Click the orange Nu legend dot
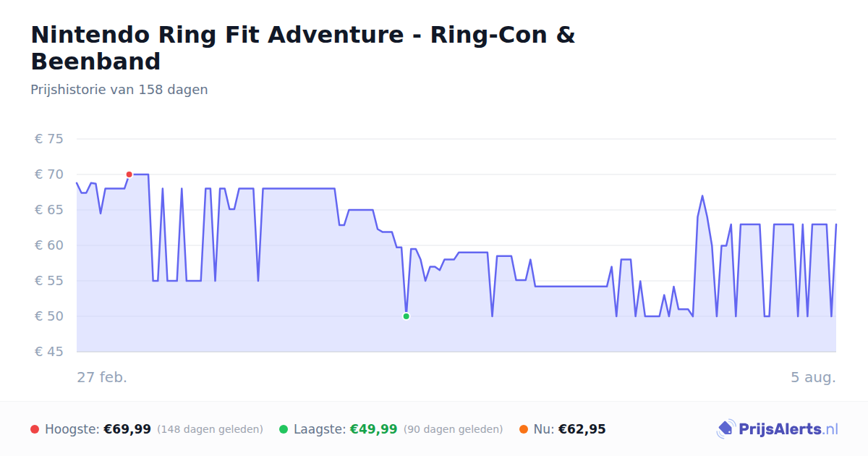 click(x=524, y=429)
